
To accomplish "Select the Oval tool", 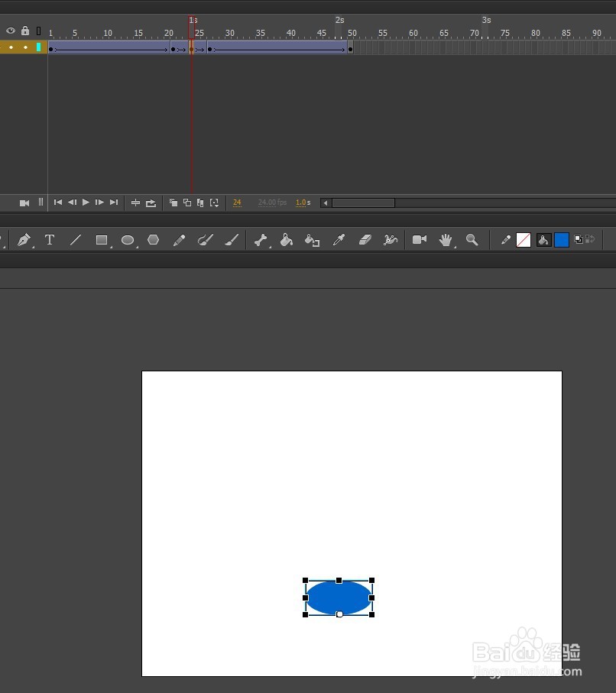I will click(x=128, y=240).
